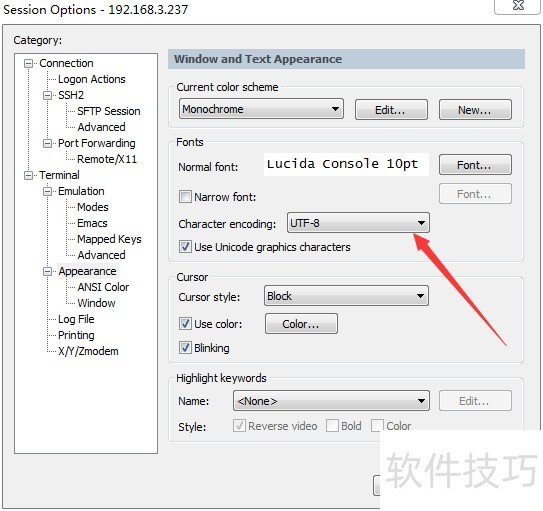Screen dimensions: 543x511
Task: Close the Session Options dialog
Action: 518,6
